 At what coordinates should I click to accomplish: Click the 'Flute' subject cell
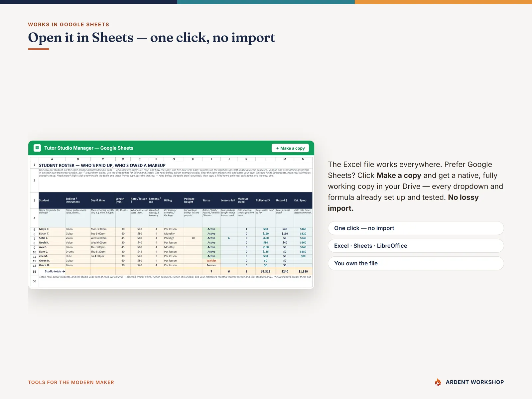pos(78,256)
